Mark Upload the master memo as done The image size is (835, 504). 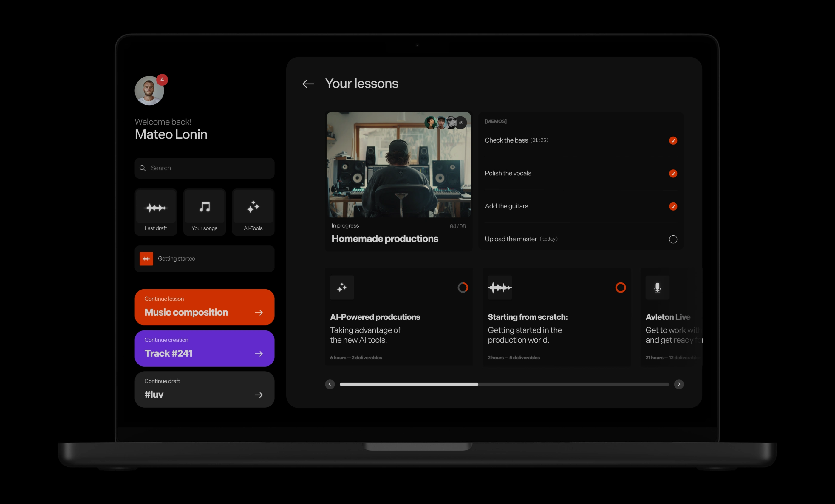pyautogui.click(x=673, y=239)
